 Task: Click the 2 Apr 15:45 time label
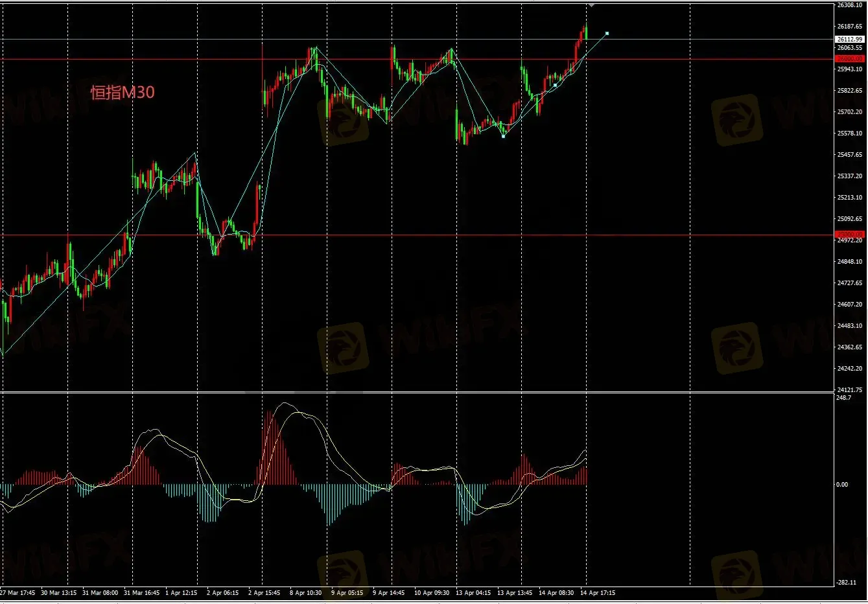tap(264, 593)
